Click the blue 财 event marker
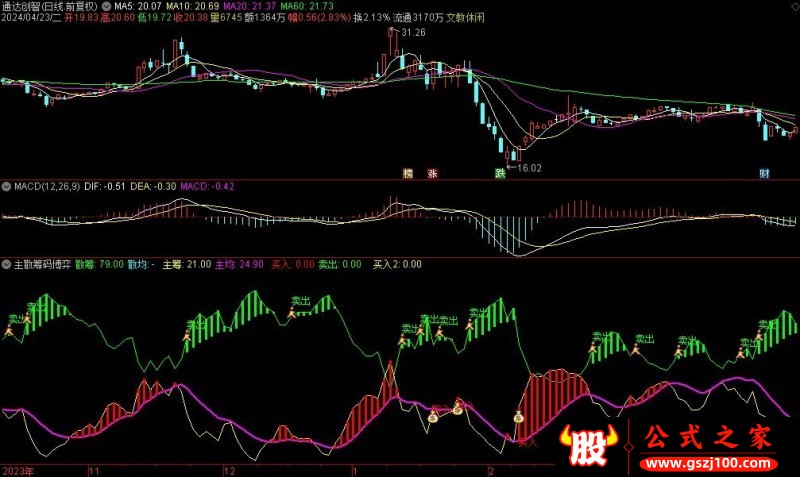This screenshot has width=800, height=477. tap(764, 173)
